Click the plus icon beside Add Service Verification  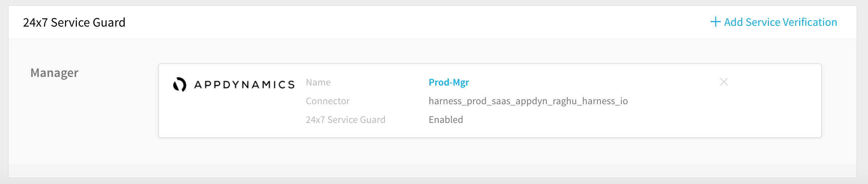coord(715,22)
